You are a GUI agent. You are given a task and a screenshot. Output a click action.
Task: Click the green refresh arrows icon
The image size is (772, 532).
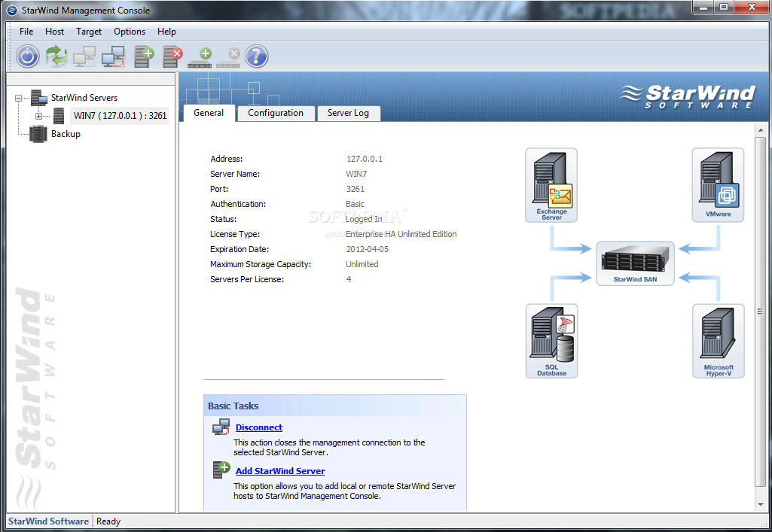pyautogui.click(x=56, y=56)
